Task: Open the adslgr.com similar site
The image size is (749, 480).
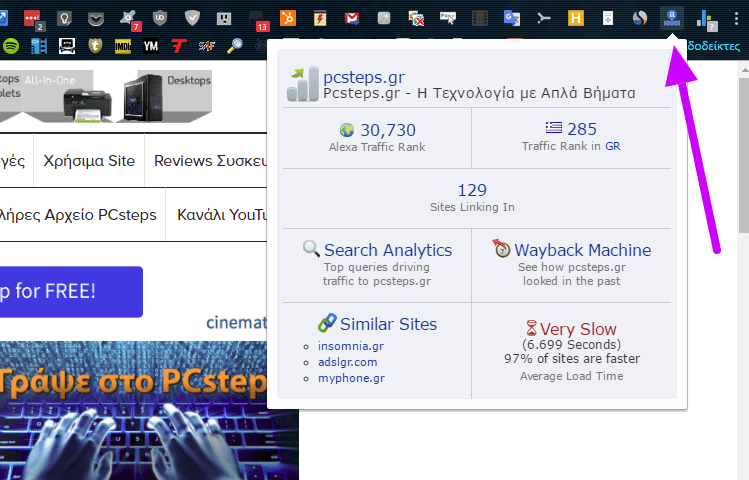Action: [x=347, y=362]
